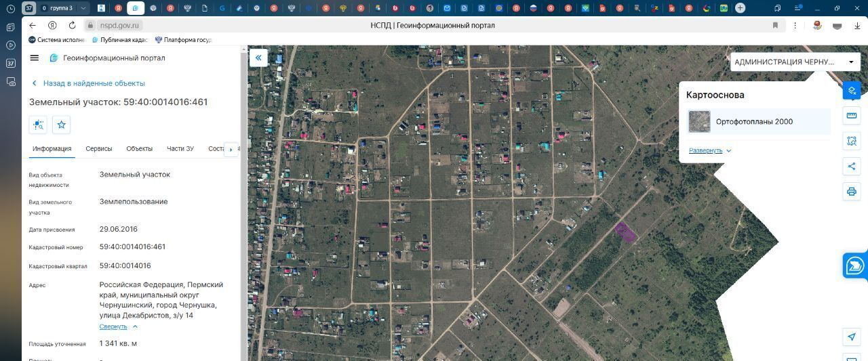The image size is (868, 361).
Task: Go back with the browser back arrow
Action: pyautogui.click(x=33, y=25)
